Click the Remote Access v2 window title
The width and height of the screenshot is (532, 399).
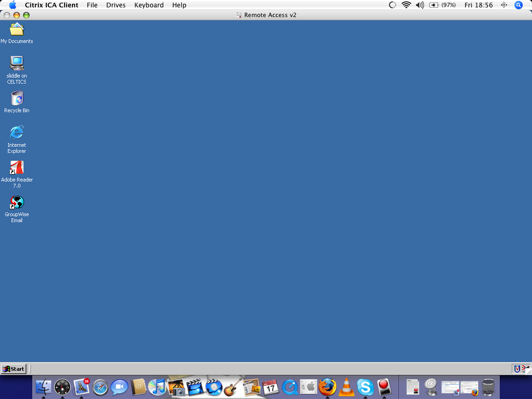click(x=270, y=15)
